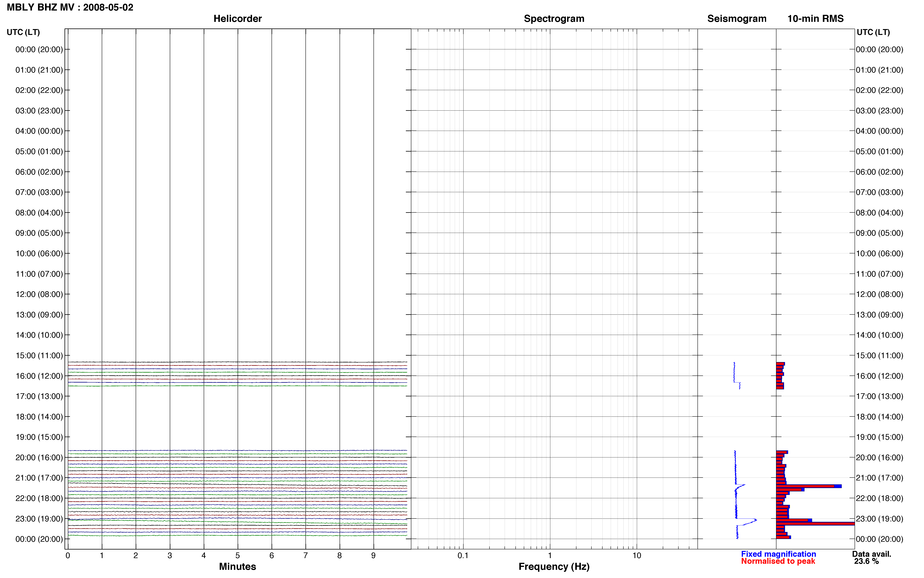Click the right '09:00 (05:00)' time label
The height and width of the screenshot is (578, 924).
pyautogui.click(x=879, y=233)
